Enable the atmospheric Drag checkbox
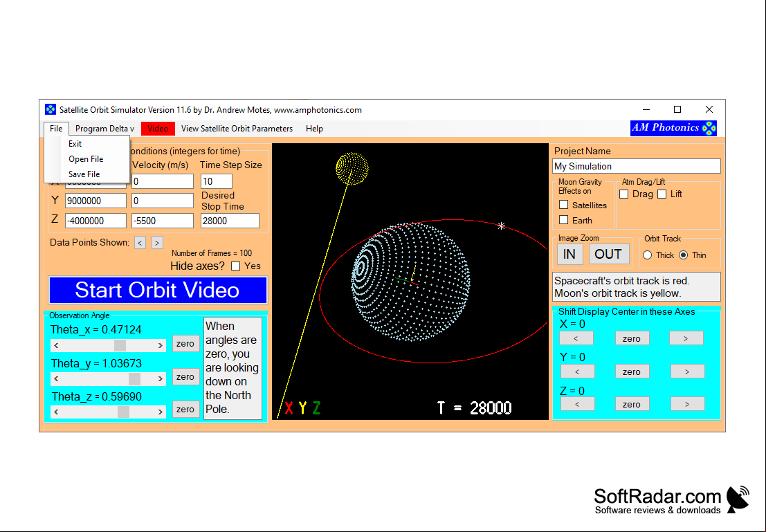 [624, 194]
